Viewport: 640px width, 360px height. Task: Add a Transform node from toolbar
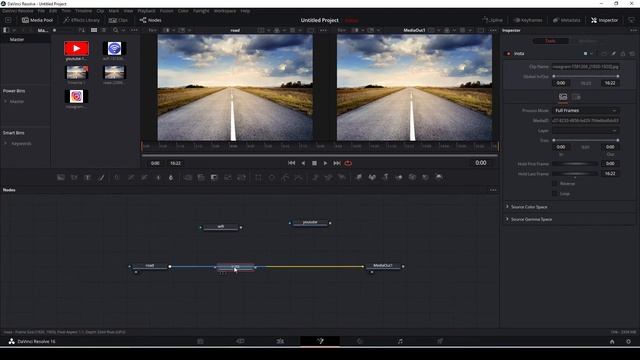click(x=241, y=178)
